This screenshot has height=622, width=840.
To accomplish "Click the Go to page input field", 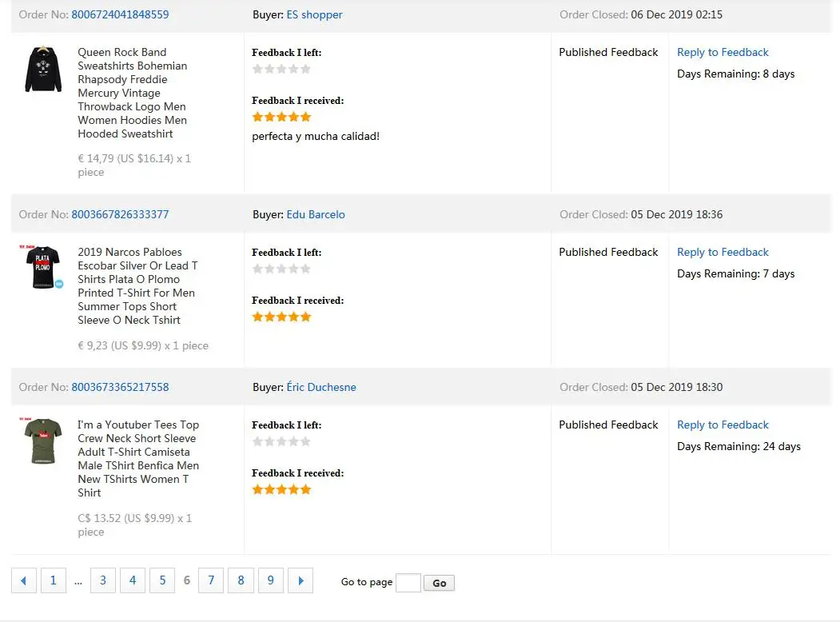I will point(408,583).
